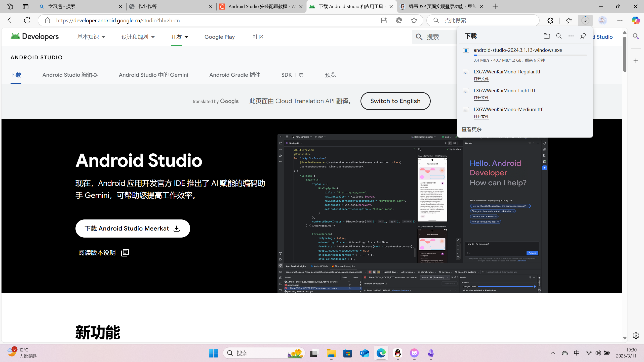
Task: Toggle the downloads toolbar button
Action: pos(585,20)
